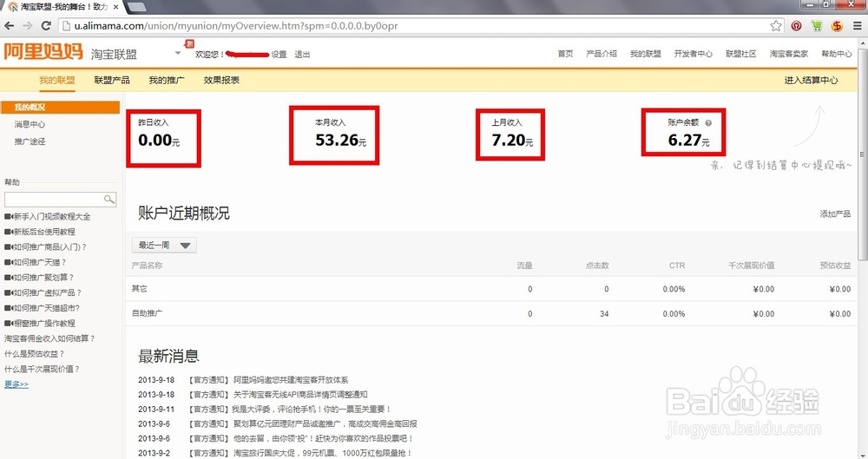Viewport: 868px width, 459px height.
Task: Open news 关于淘宝客无线API商品详情页调整通知
Action: coord(300,395)
